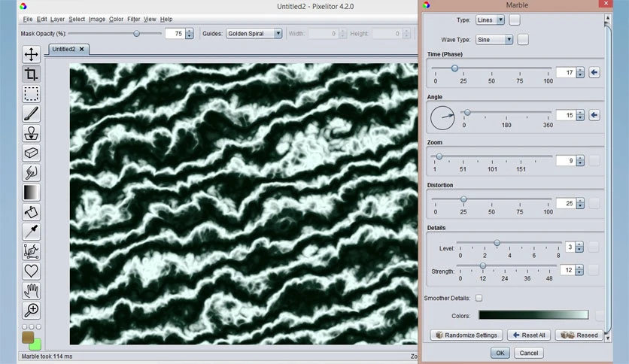The image size is (629, 364).
Task: Open the Edit menu
Action: [x=41, y=19]
